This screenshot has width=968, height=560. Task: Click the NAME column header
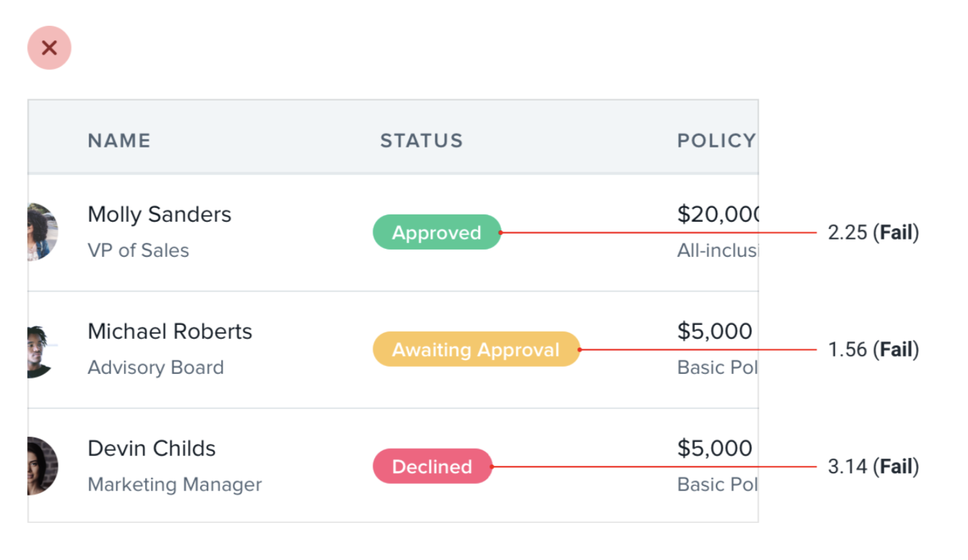pos(119,140)
